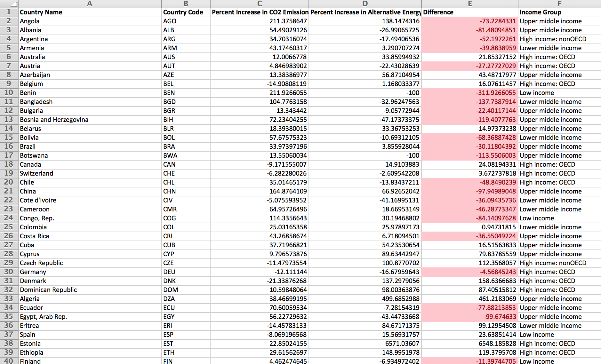Screen dimensions: 601x364
Task: Click the select-all corner triangle
Action: (x=13, y=4)
